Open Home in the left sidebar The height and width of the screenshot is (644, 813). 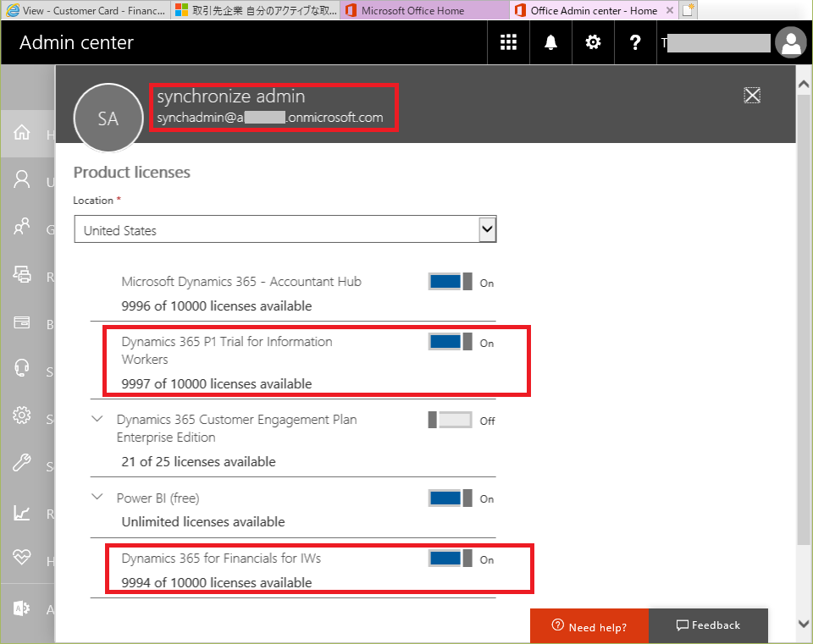pos(22,133)
